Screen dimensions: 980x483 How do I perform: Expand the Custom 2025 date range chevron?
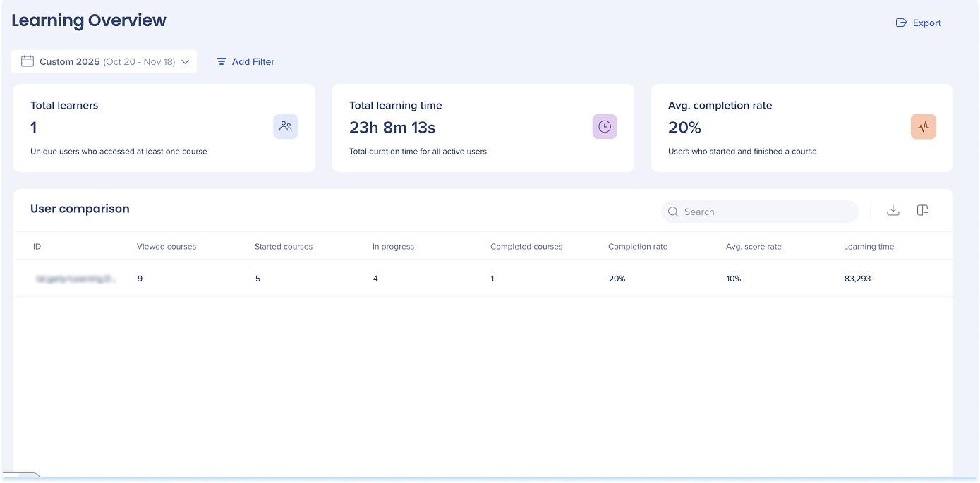(186, 61)
